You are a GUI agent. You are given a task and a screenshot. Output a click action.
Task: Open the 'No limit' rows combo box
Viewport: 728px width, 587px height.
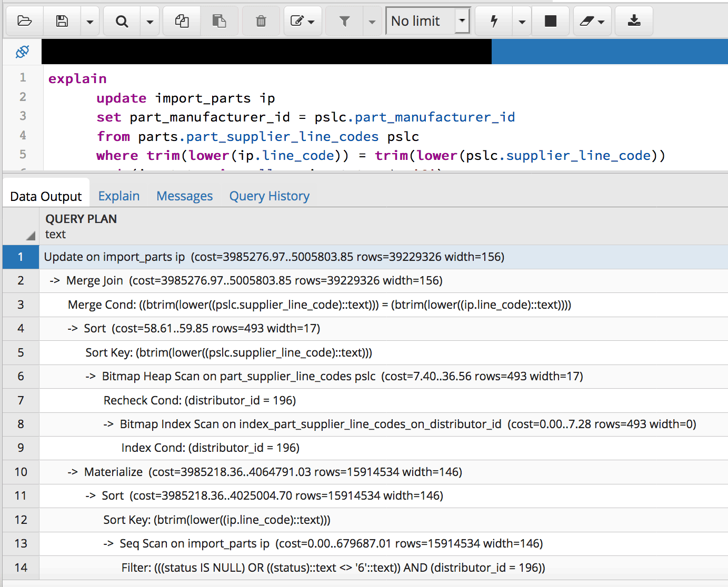click(x=428, y=21)
